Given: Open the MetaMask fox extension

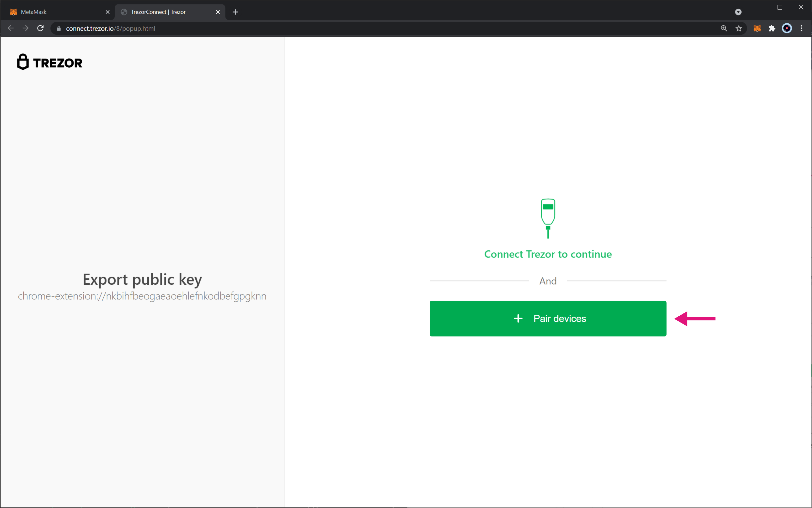Looking at the screenshot, I should click(757, 28).
